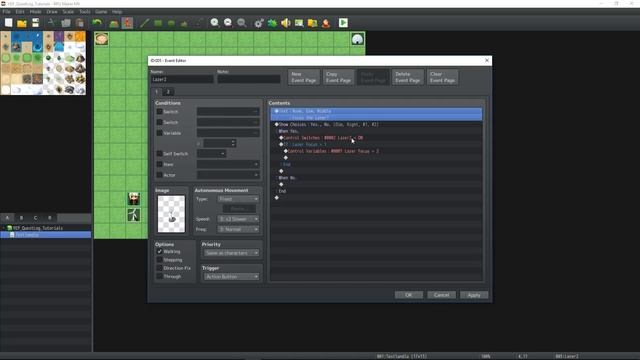Click the Open Project folder icon

22,23
